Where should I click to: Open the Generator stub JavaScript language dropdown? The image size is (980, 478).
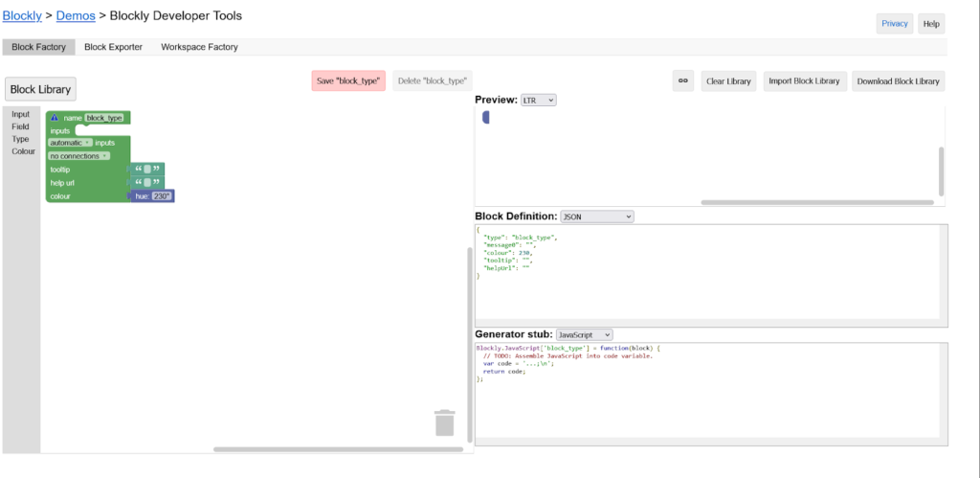584,334
